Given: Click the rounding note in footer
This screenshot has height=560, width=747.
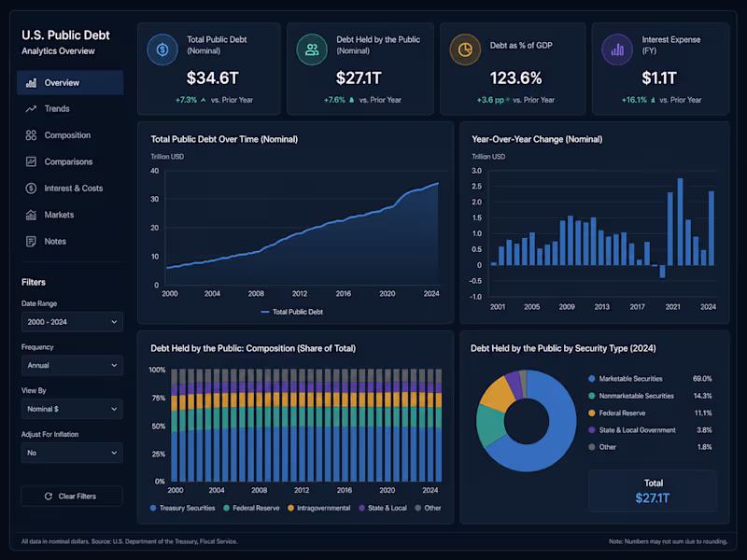Looking at the screenshot, I should coord(668,541).
